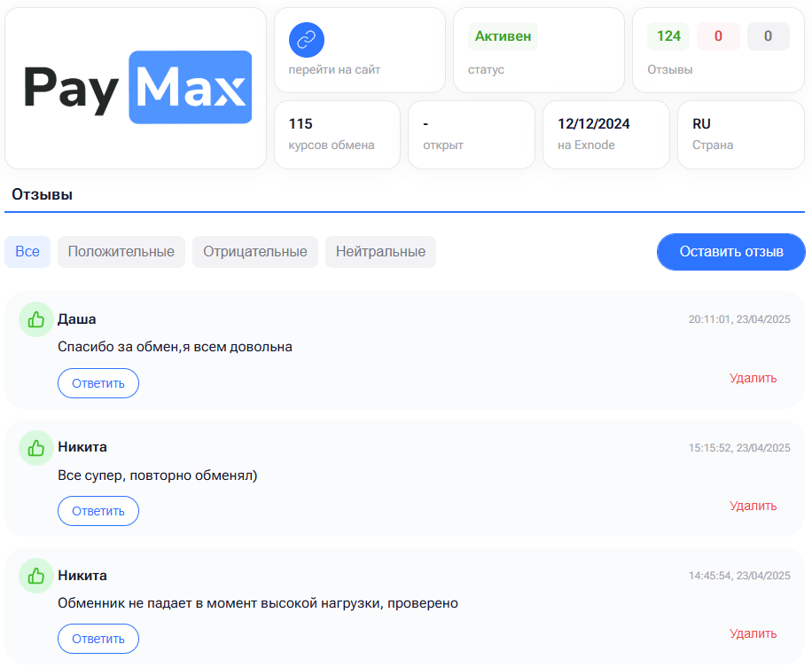
Task: Delete Никита's 15:15:52 review
Action: pos(753,506)
